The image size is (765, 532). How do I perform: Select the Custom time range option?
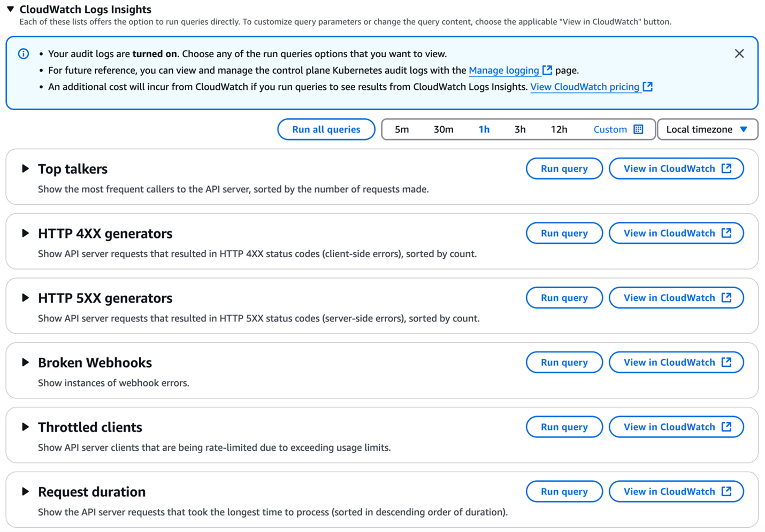click(x=610, y=129)
